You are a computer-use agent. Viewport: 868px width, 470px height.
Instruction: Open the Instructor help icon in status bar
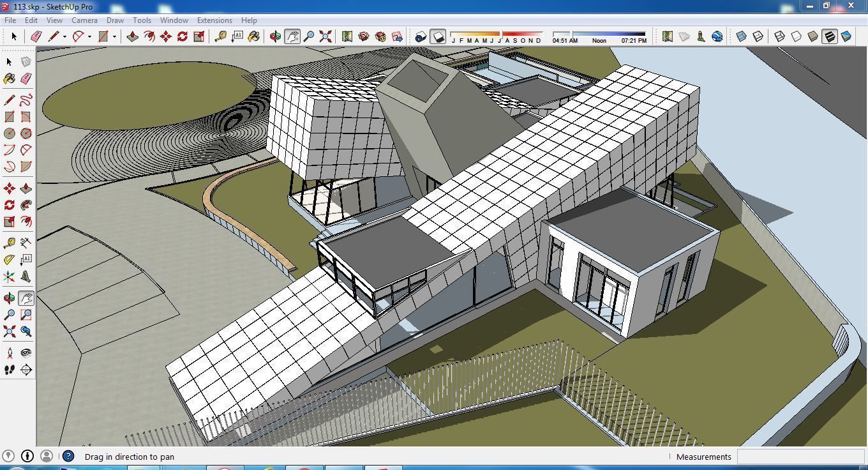[x=68, y=456]
